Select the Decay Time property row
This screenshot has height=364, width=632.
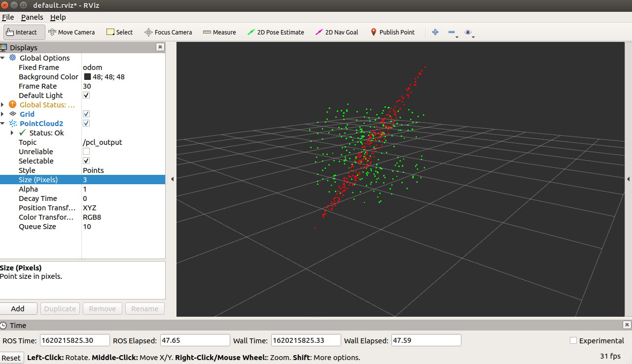pyautogui.click(x=82, y=198)
